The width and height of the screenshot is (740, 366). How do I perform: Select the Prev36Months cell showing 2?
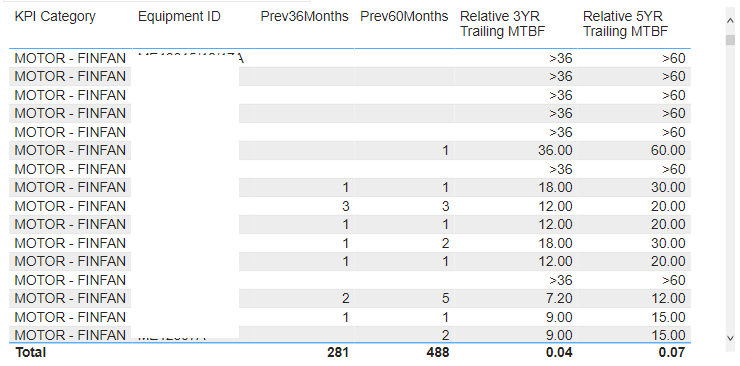[x=345, y=298]
